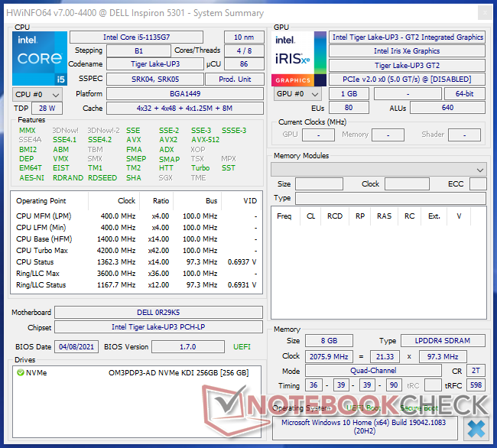
Task: Click the cache value 4x32 + 4x48 field
Action: (185, 108)
